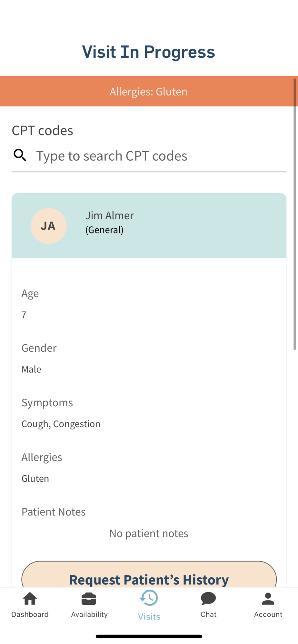Tap the home indicator bar at bottom

coord(149,636)
